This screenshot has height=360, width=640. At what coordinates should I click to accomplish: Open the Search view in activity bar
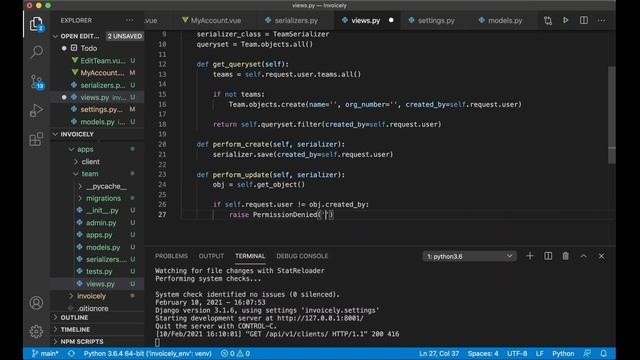coord(37,52)
